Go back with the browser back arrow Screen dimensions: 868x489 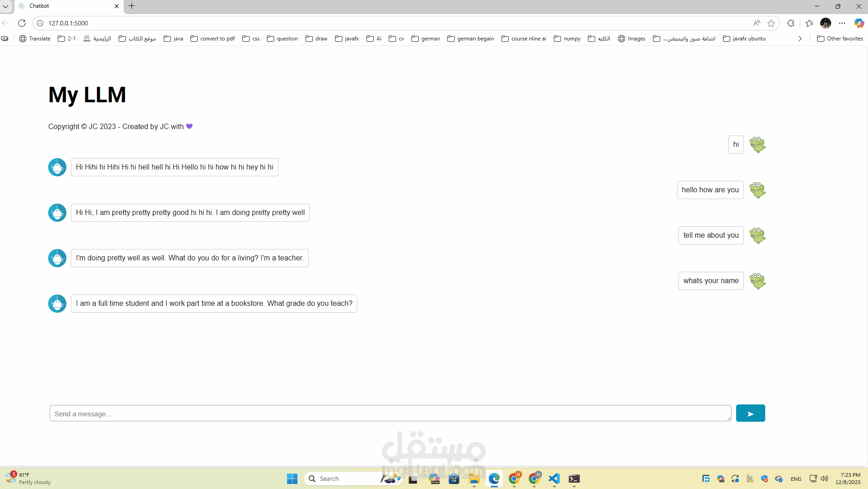[6, 23]
